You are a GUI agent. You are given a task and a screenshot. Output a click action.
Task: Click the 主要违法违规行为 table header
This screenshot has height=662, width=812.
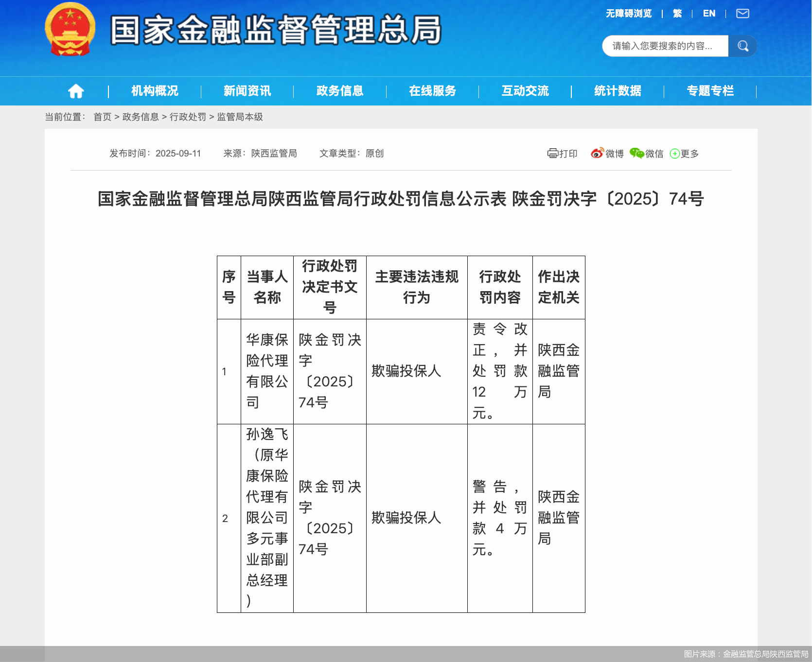tap(417, 287)
